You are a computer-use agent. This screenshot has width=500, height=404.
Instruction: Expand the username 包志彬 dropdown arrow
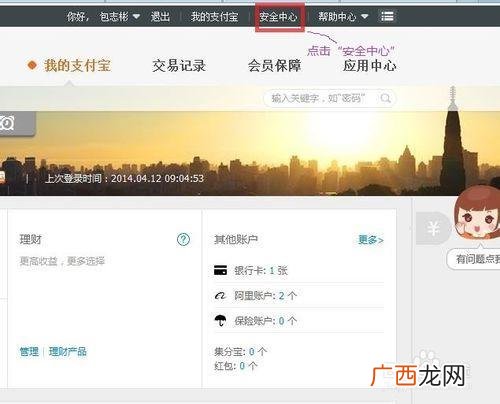[x=136, y=16]
